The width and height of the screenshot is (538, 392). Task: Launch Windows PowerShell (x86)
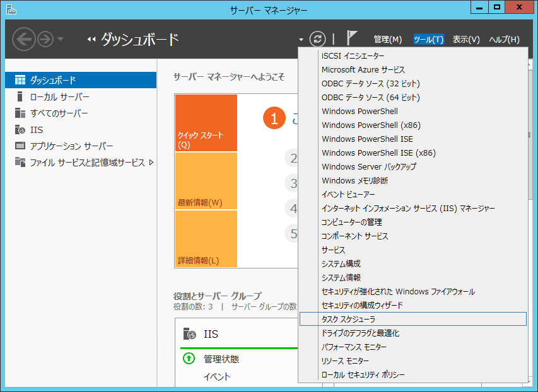[x=413, y=125]
